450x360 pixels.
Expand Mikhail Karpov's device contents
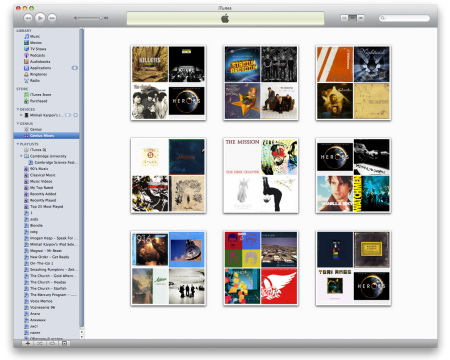21,115
